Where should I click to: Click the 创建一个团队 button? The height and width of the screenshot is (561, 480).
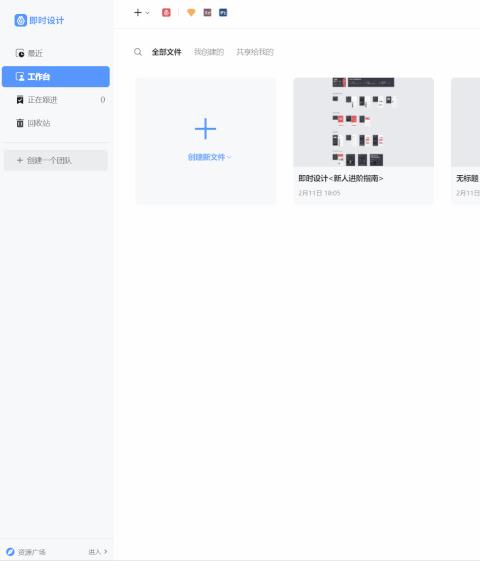[x=55, y=160]
